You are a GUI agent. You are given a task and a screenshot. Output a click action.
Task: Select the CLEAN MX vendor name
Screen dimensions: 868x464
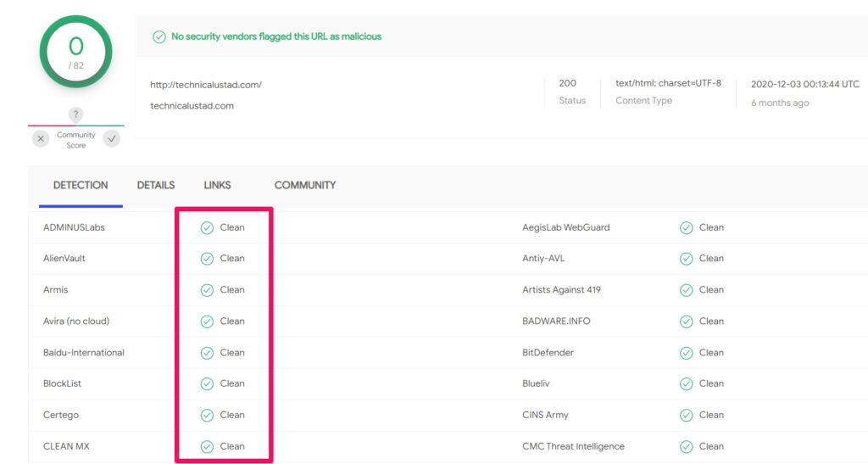pos(66,446)
